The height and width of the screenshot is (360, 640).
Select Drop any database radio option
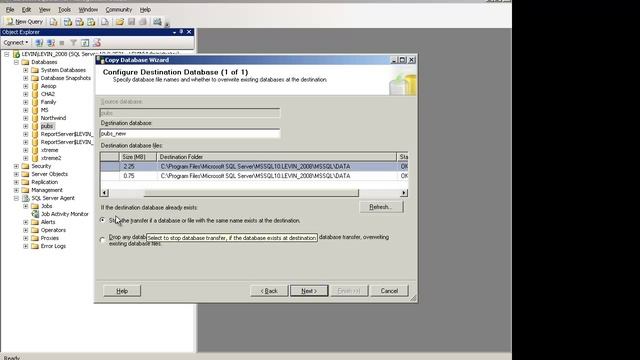[102, 240]
